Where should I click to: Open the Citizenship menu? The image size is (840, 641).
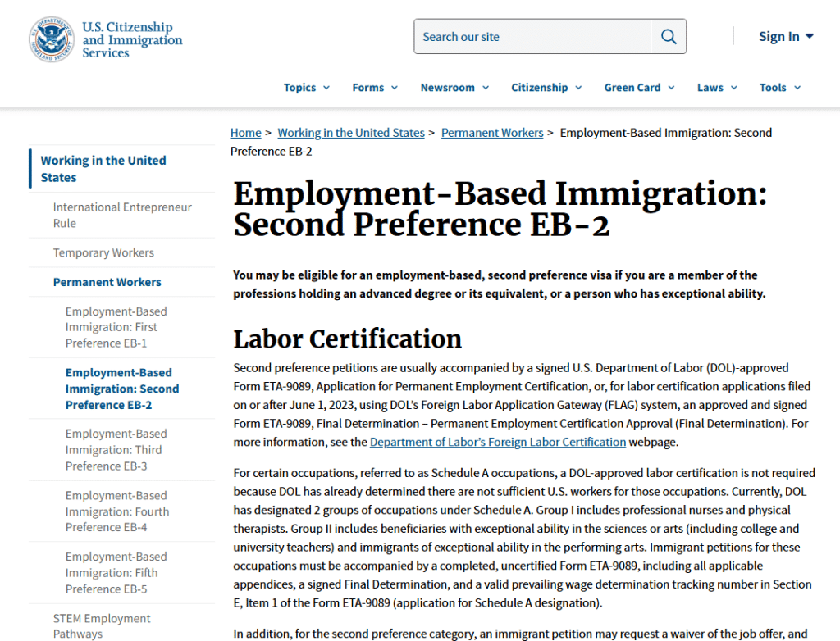(x=546, y=87)
